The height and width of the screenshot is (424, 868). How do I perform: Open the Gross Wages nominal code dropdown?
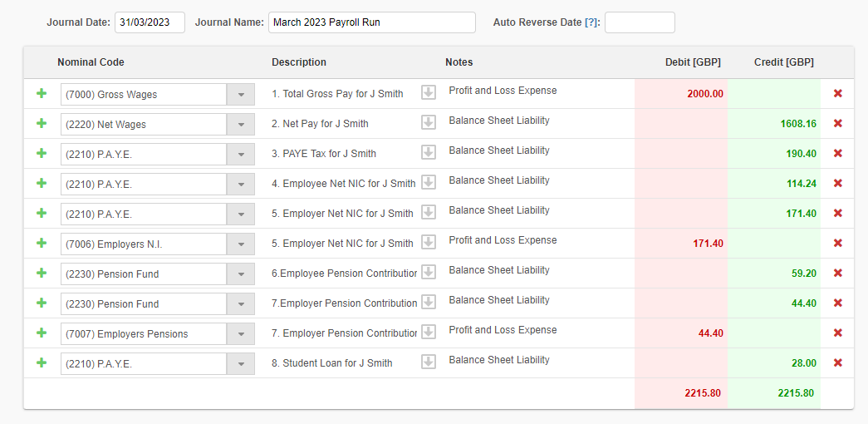[241, 95]
